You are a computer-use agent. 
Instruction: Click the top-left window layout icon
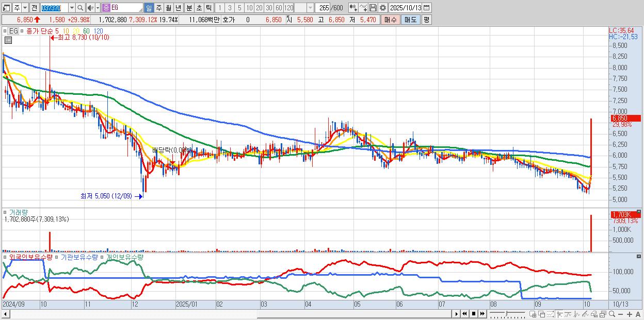(6, 8)
